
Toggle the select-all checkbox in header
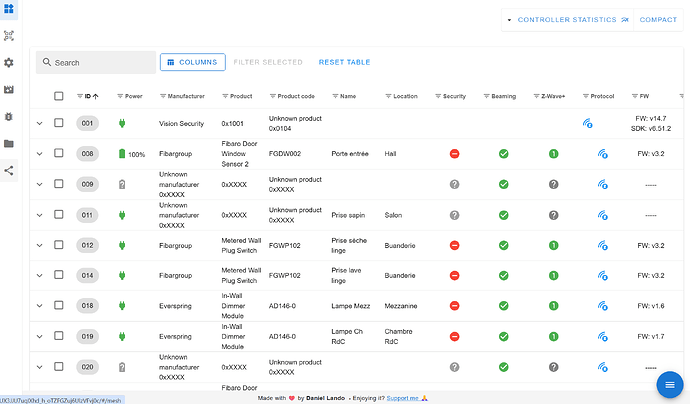coord(59,96)
